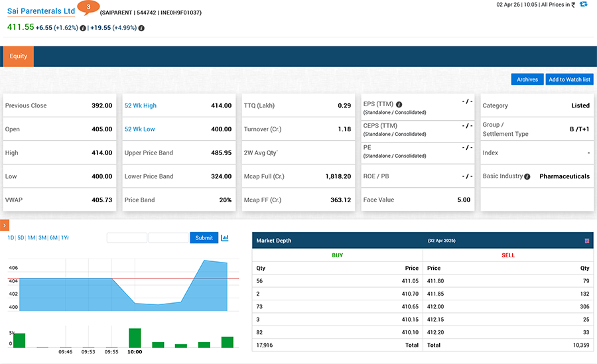The image size is (597, 364).
Task: Select the 1D chart period
Action: 11,238
